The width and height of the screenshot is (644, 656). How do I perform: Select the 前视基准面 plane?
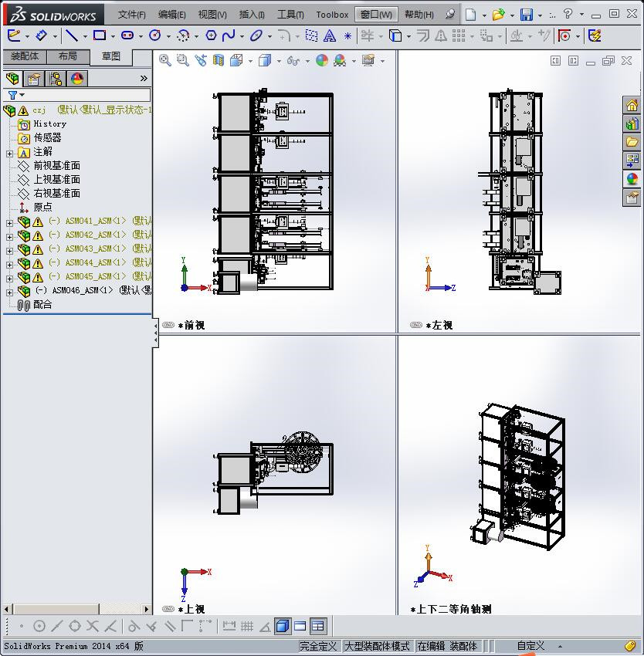[49, 166]
